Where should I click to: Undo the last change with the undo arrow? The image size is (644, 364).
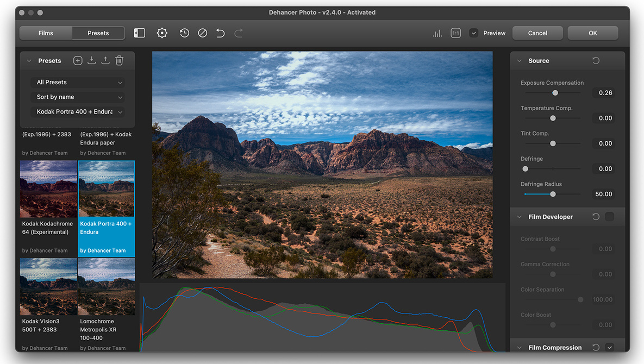(221, 33)
